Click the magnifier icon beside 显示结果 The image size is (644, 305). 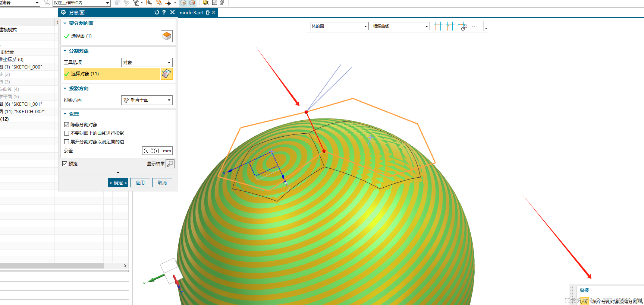click(x=170, y=164)
